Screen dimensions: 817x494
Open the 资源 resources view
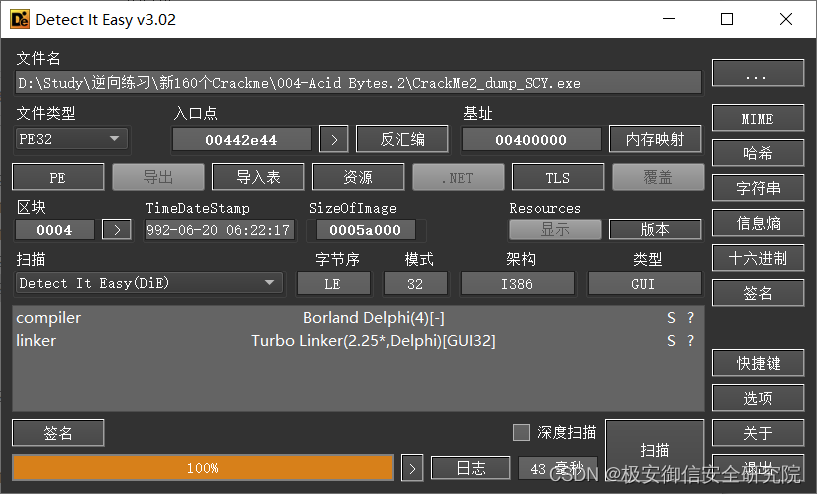pyautogui.click(x=358, y=178)
